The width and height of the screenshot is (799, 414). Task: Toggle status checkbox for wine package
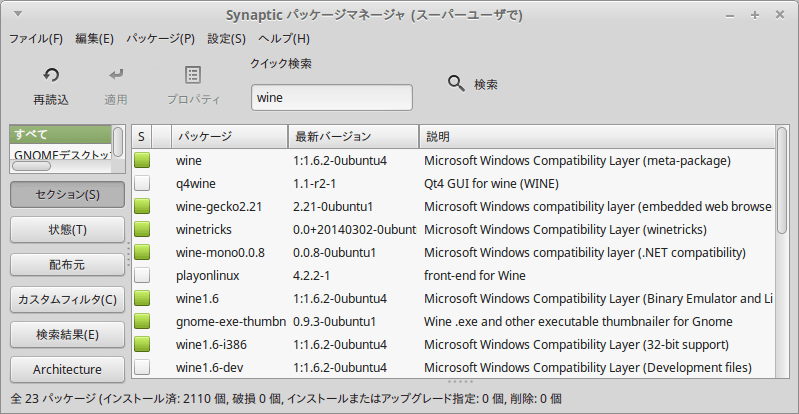[x=142, y=161]
